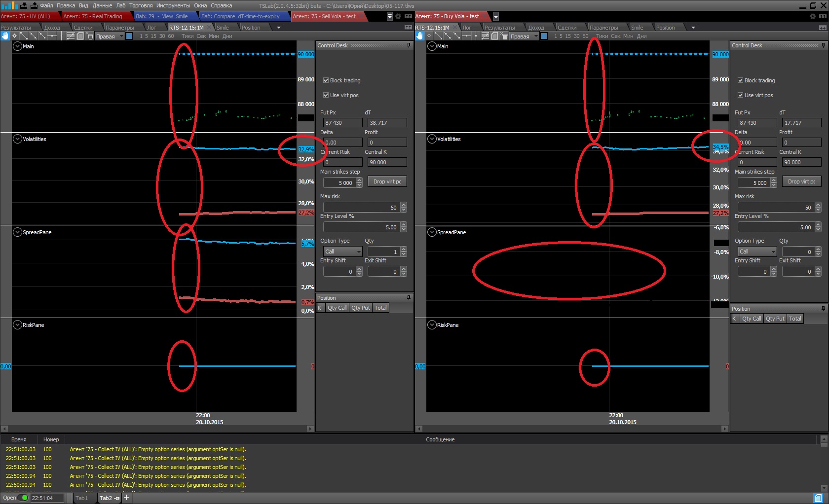Image resolution: width=829 pixels, height=504 pixels.
Task: Toggle Use virt pos checkbox in left Control Desk
Action: pyautogui.click(x=326, y=95)
